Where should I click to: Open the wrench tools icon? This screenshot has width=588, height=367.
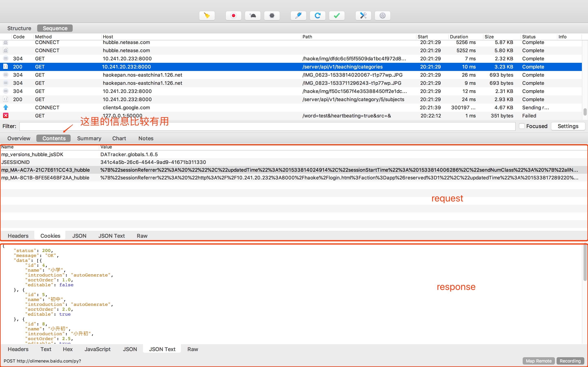pos(363,15)
